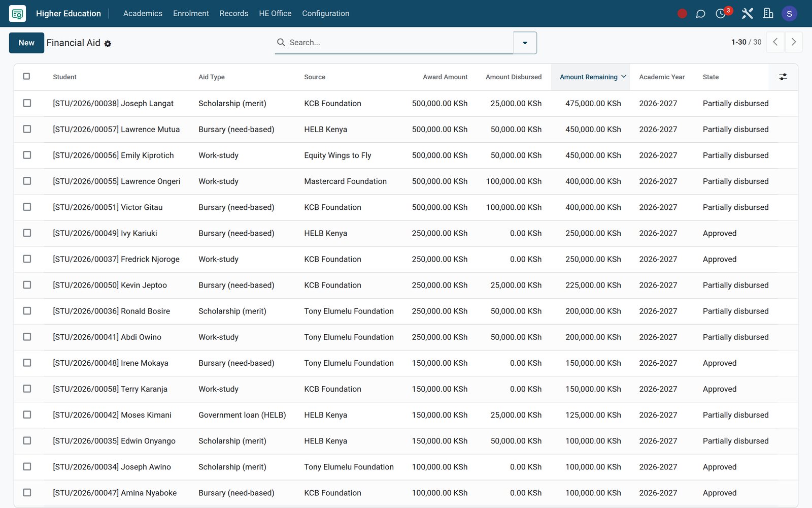Click the search magnifier icon
812x508 pixels.
coord(281,42)
